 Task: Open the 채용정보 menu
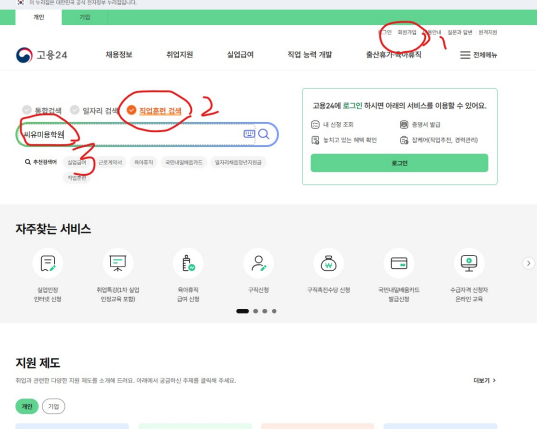[x=119, y=55]
